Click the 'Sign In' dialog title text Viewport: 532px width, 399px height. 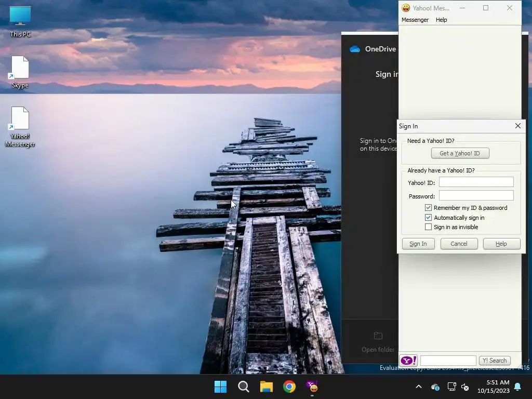408,126
